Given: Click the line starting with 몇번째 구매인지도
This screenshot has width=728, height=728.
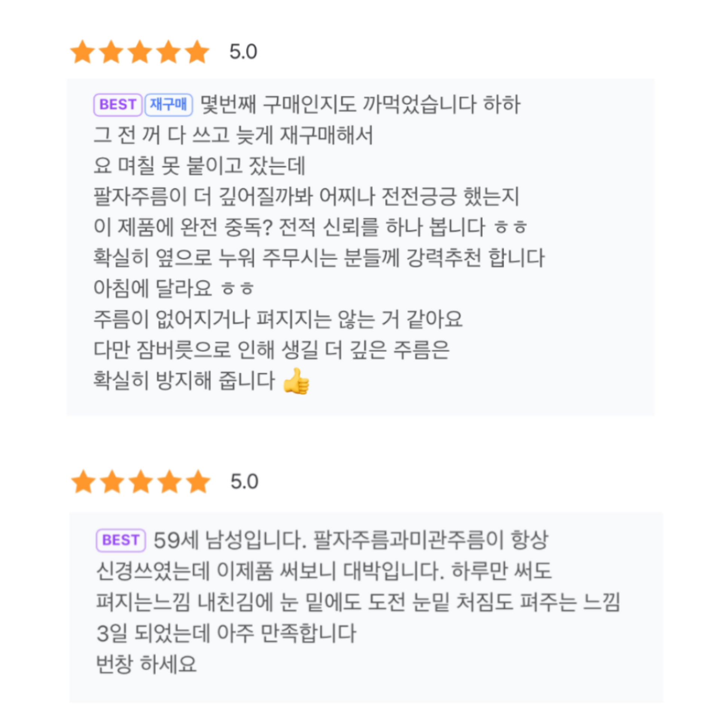Looking at the screenshot, I should pyautogui.click(x=360, y=105).
